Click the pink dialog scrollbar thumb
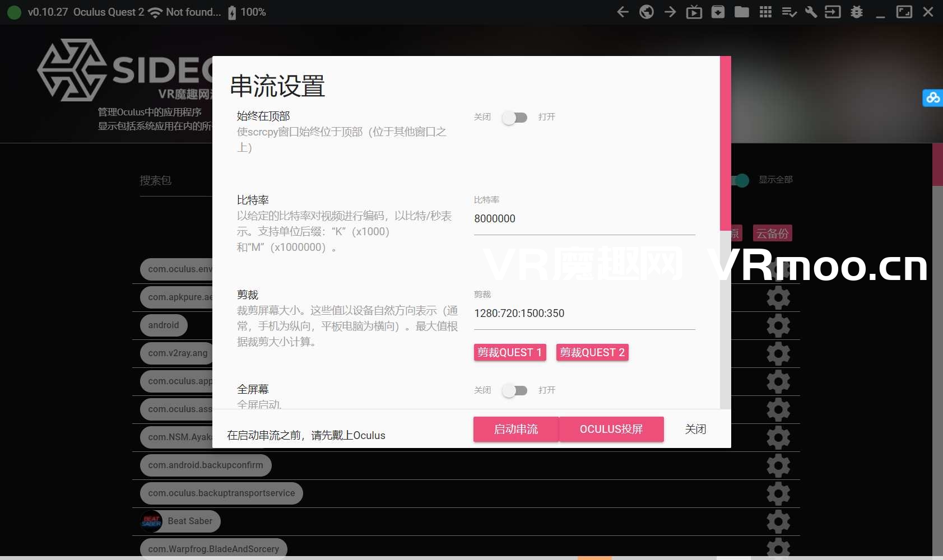Screen dimensions: 943x560 (x=726, y=143)
